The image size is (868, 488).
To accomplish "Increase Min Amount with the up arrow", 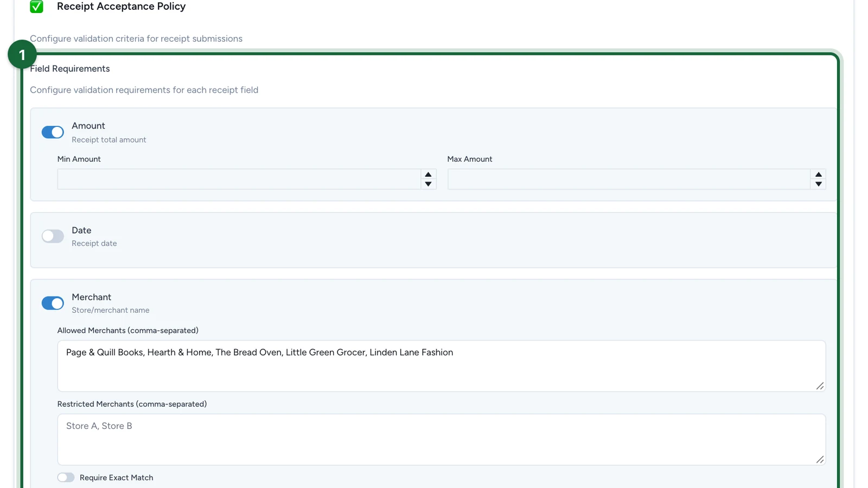I will 428,175.
